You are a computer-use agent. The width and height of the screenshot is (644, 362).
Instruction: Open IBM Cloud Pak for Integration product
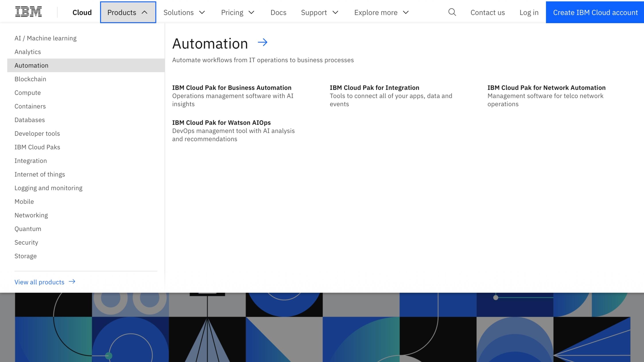[375, 87]
